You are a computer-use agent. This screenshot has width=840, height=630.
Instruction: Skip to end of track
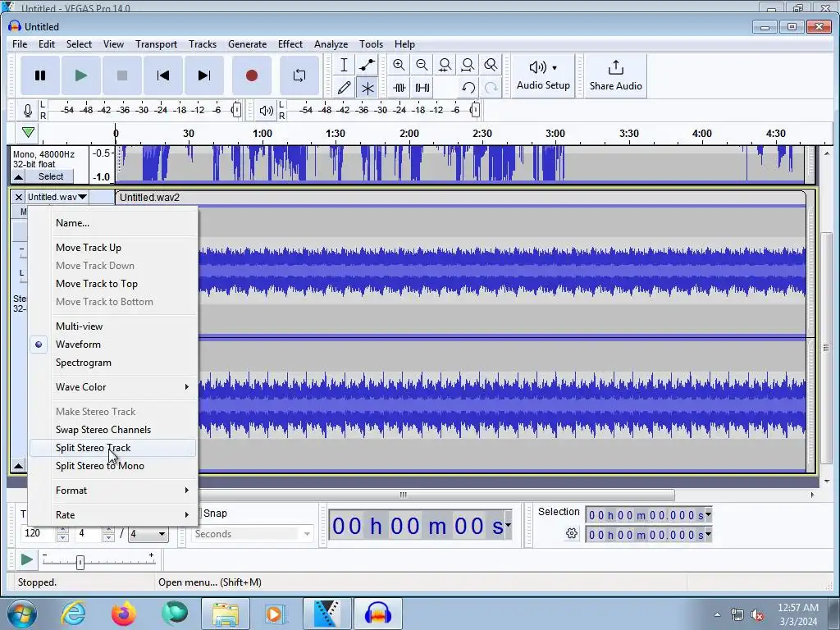coord(204,75)
